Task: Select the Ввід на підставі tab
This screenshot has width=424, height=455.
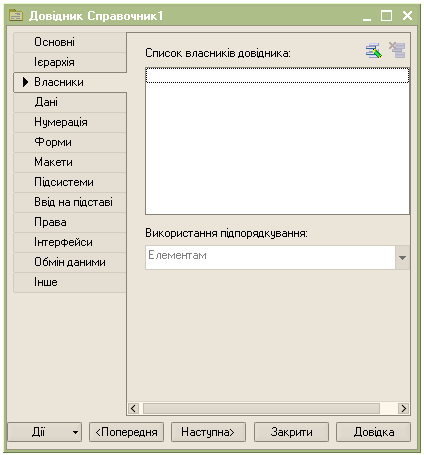Action: 70,202
